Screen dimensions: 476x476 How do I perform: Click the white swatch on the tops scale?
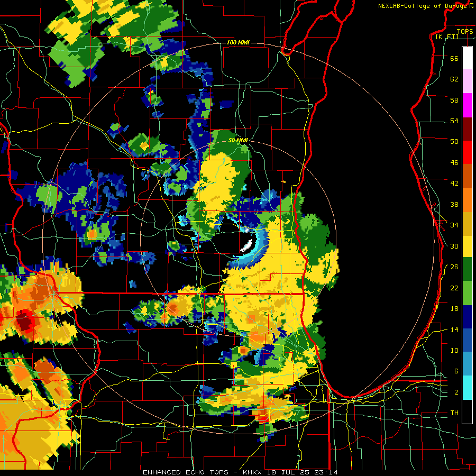pyautogui.click(x=467, y=58)
